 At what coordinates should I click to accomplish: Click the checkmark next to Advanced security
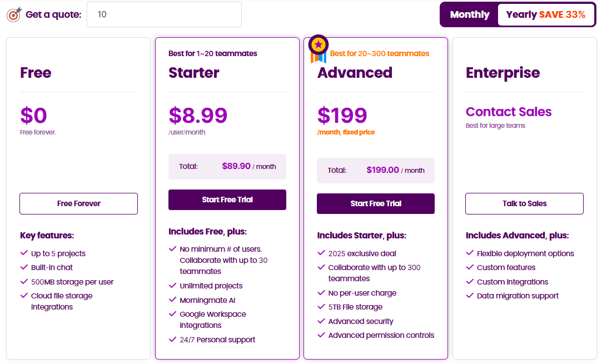click(321, 321)
